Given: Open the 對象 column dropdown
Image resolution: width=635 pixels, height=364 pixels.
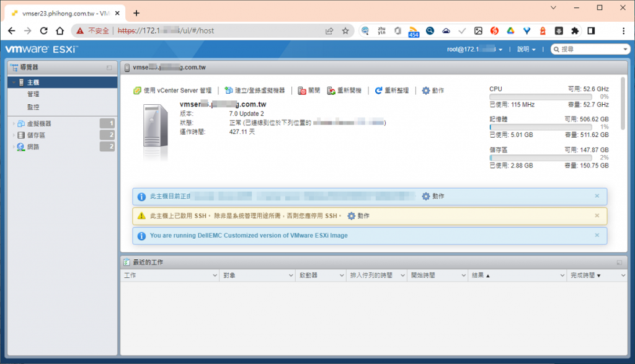Looking at the screenshot, I should (291, 275).
